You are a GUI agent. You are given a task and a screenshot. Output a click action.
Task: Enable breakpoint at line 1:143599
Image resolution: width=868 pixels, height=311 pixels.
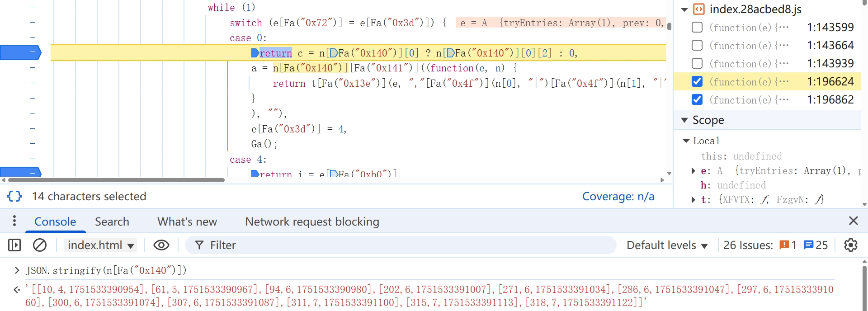[x=697, y=27]
